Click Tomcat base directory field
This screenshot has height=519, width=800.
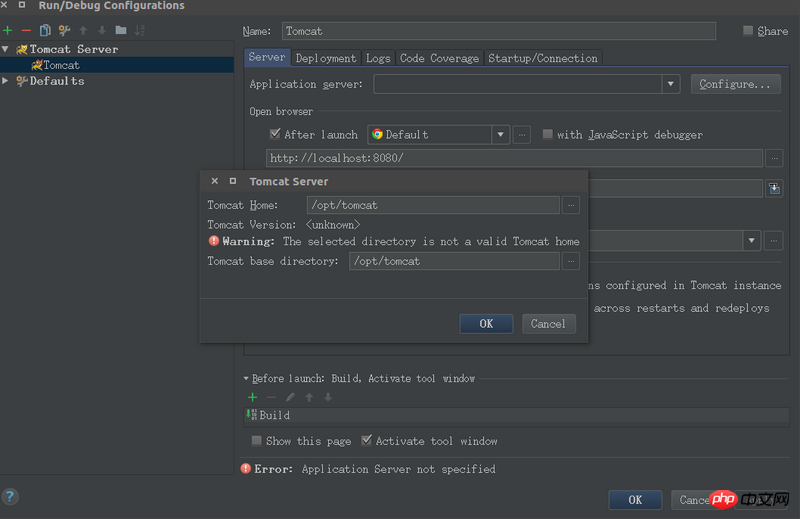pos(454,261)
